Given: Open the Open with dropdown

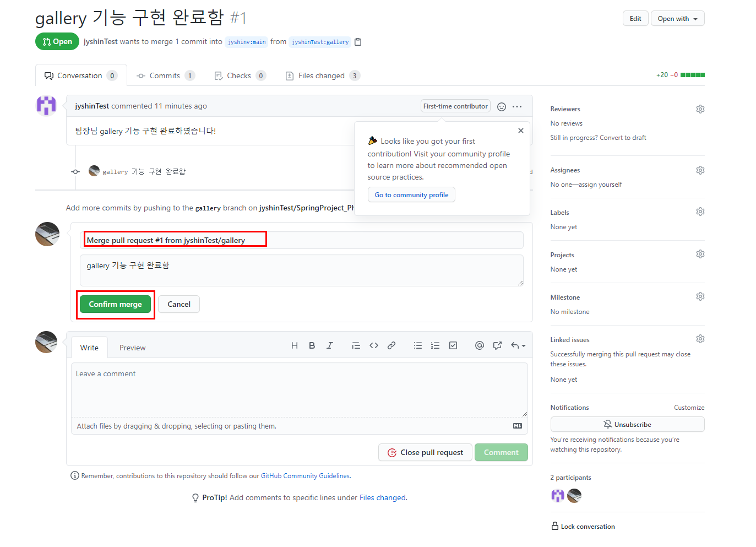Looking at the screenshot, I should (x=677, y=19).
